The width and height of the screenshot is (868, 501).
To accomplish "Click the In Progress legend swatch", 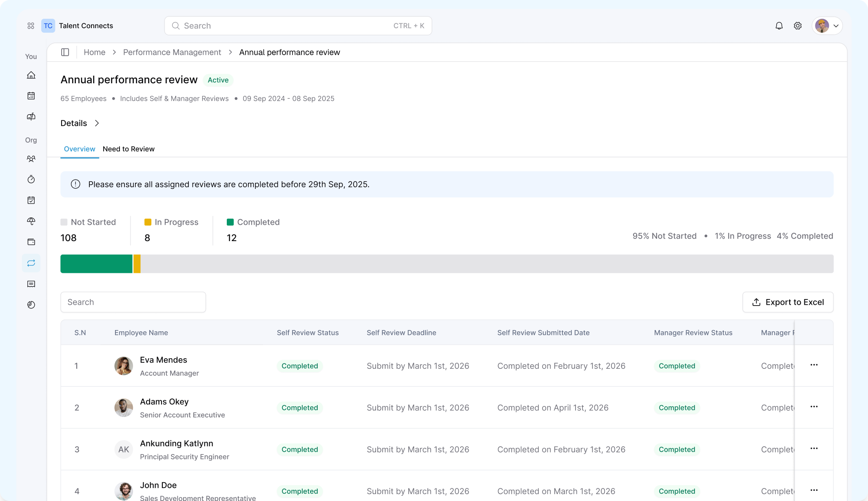I will 148,222.
